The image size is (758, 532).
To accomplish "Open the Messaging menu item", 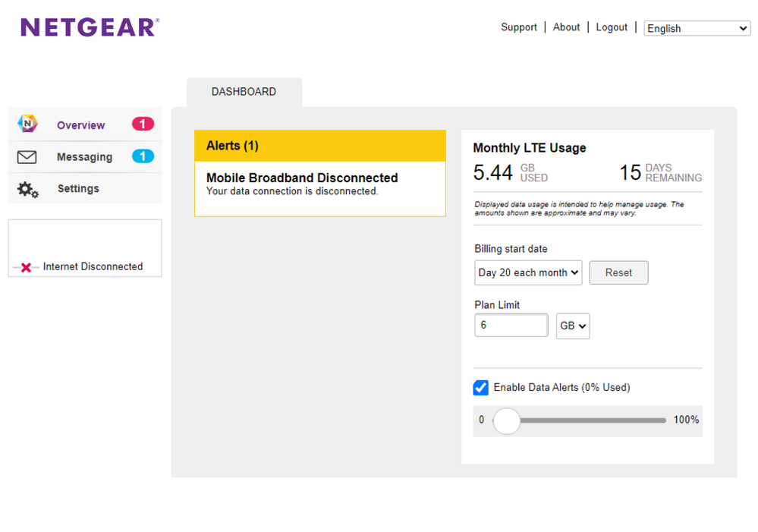I will [x=84, y=157].
